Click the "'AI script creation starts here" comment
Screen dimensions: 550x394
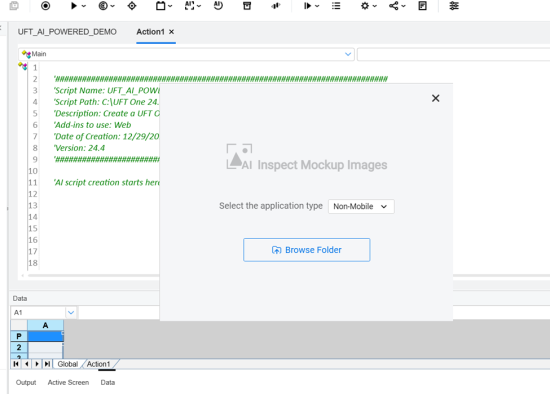click(107, 182)
